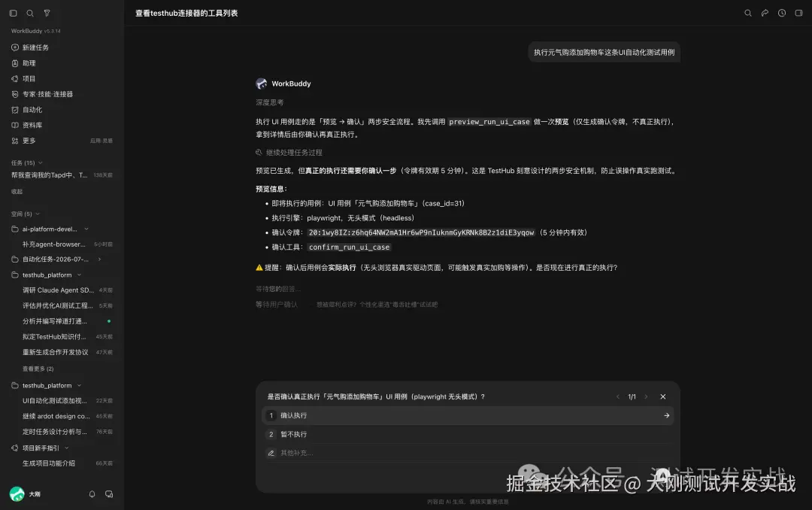
Task: Go to previous question arrow in dialog
Action: pos(618,396)
